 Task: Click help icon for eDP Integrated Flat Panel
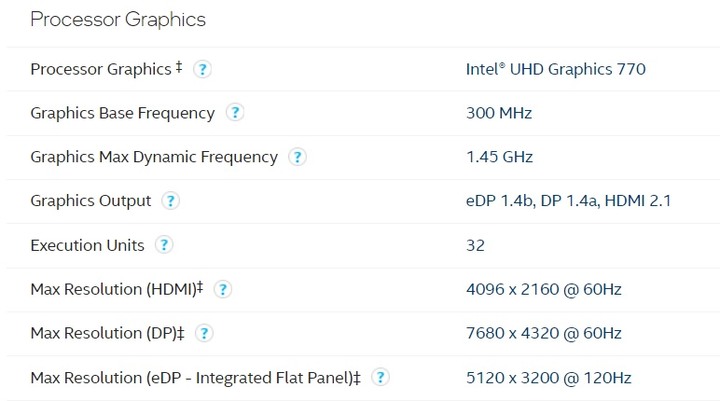coord(380,378)
